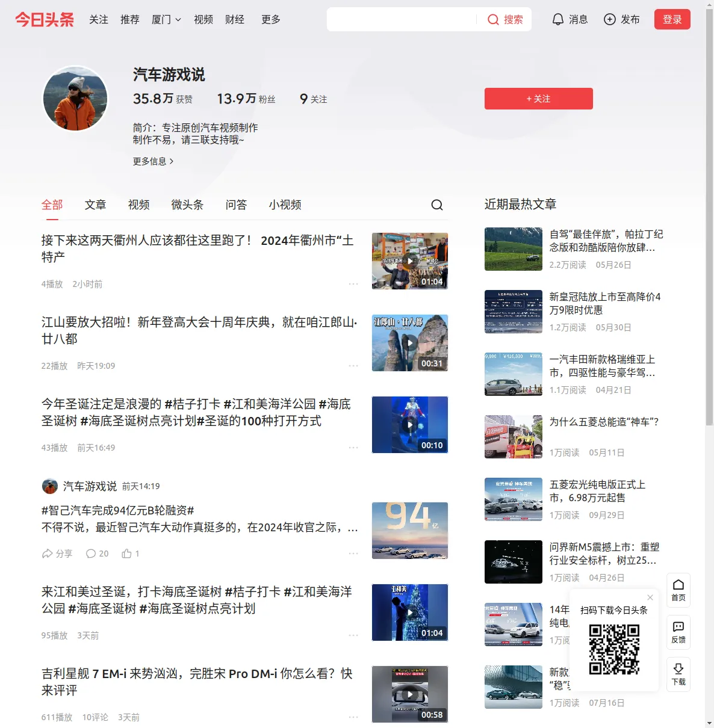The image size is (714, 728).
Task: Open the profile avatar of 汽车游戏说
Action: point(75,99)
